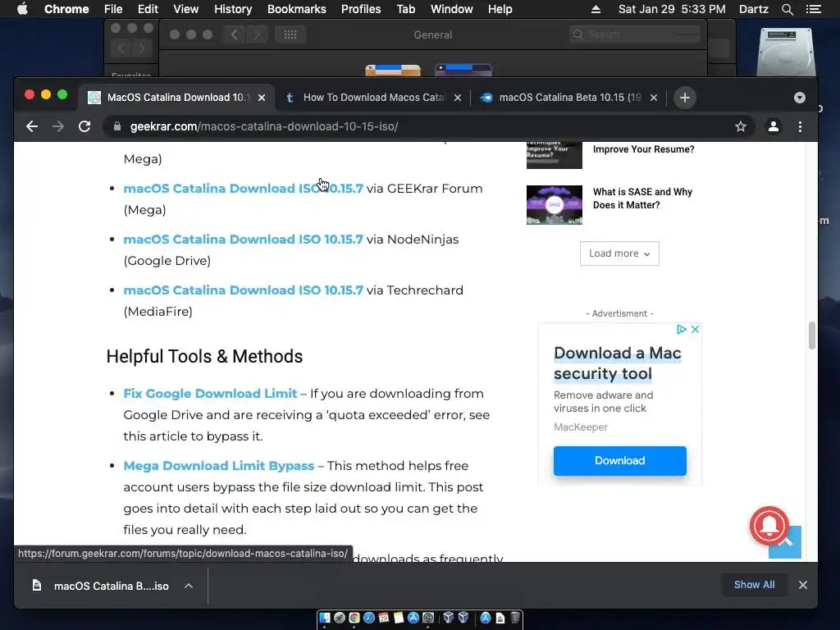Open System Preferences from the Dock
Screen dimensions: 840x630
tap(428, 618)
